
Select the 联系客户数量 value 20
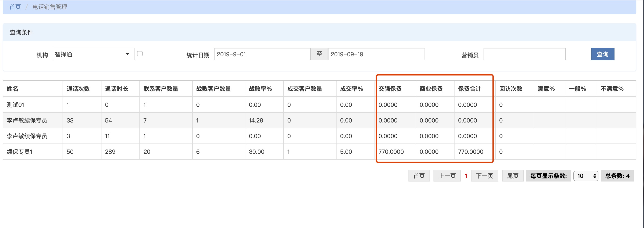147,152
